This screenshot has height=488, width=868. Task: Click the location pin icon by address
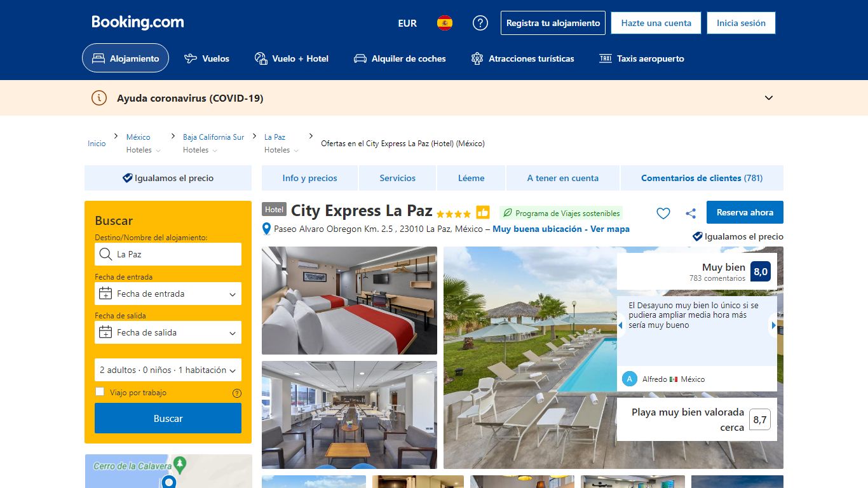[267, 229]
